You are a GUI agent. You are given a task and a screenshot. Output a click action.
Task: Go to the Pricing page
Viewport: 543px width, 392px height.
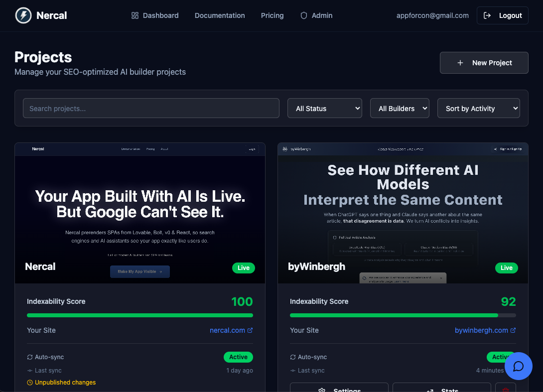click(x=272, y=15)
